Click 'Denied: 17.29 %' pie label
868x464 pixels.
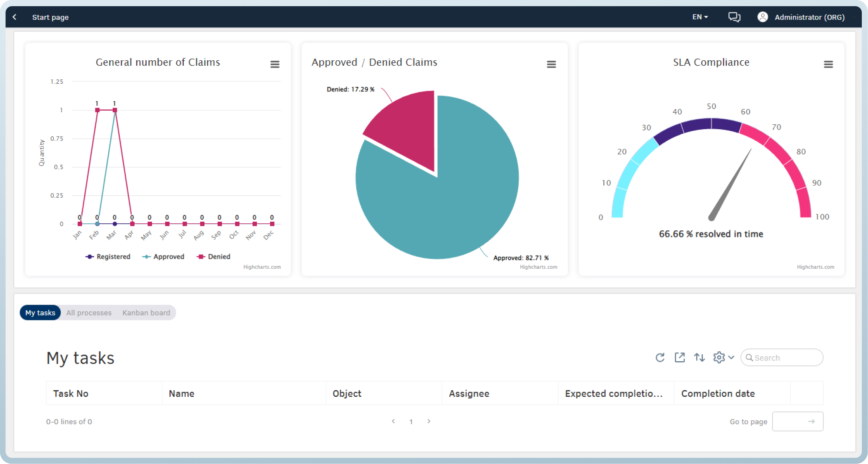351,89
